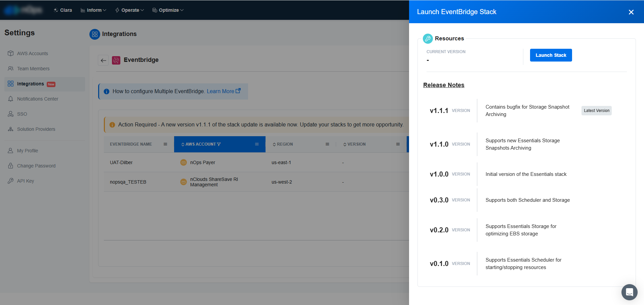Click the back arrow beside Eventbridge
644x305 pixels.
click(103, 60)
